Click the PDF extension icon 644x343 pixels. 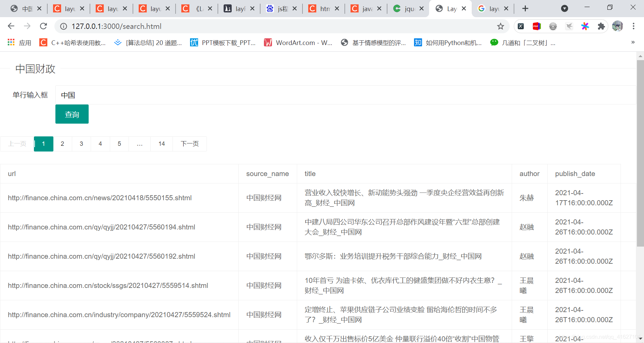click(537, 26)
